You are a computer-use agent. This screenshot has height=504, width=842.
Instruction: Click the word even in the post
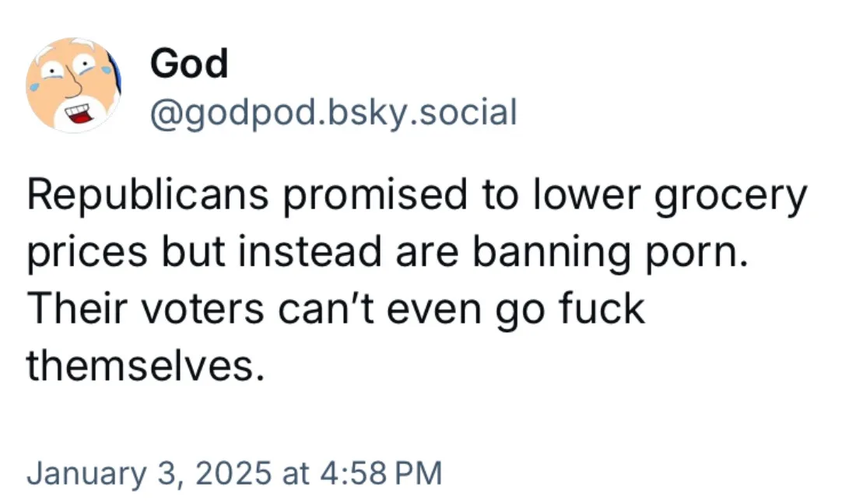click(x=434, y=310)
